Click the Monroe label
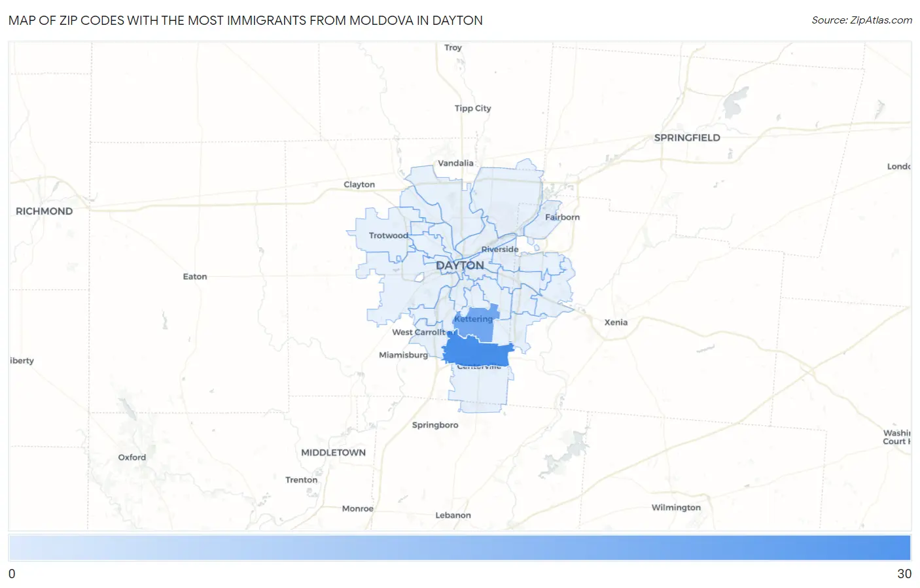The height and width of the screenshot is (588, 920). tap(358, 509)
